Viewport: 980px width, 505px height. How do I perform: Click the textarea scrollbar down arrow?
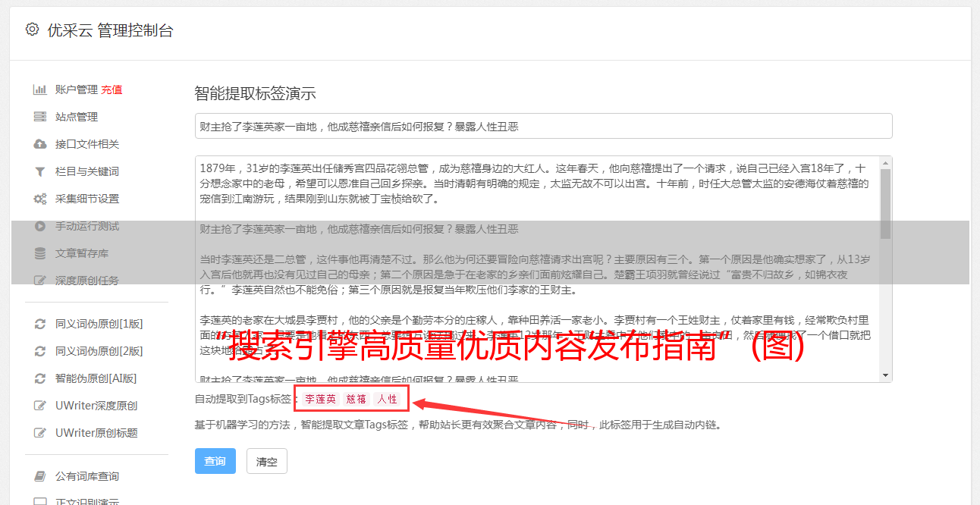(x=885, y=375)
